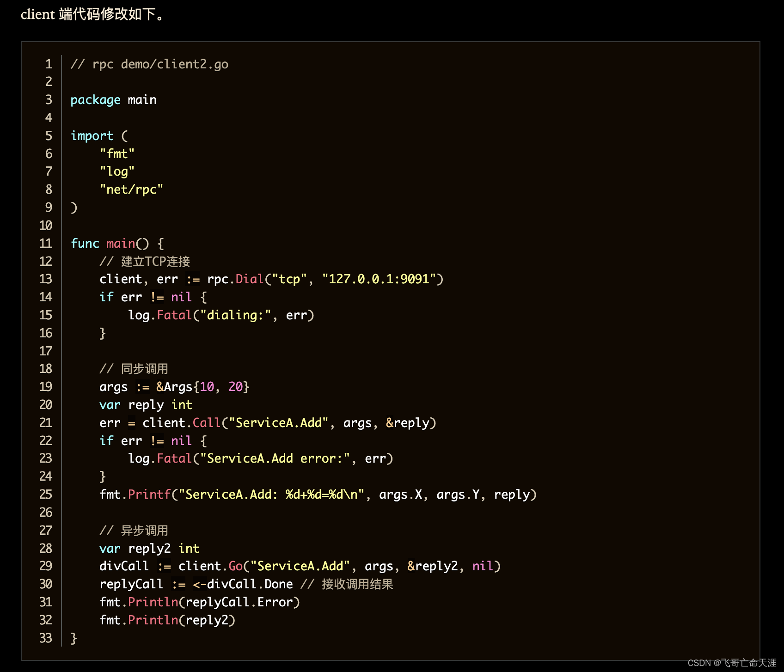Click the fmt.Println(replyCall.Error) line
This screenshot has width=784, height=672.
(200, 602)
